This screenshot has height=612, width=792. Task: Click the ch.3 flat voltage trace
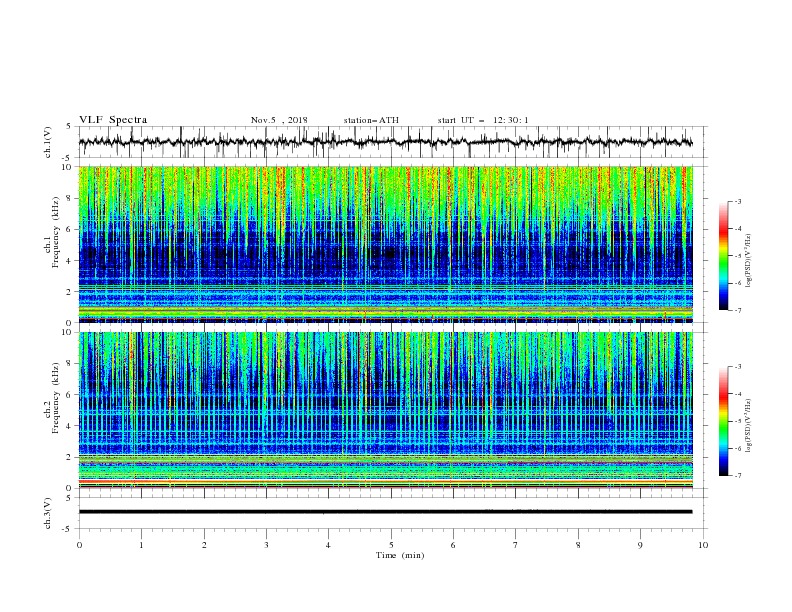[x=385, y=512]
